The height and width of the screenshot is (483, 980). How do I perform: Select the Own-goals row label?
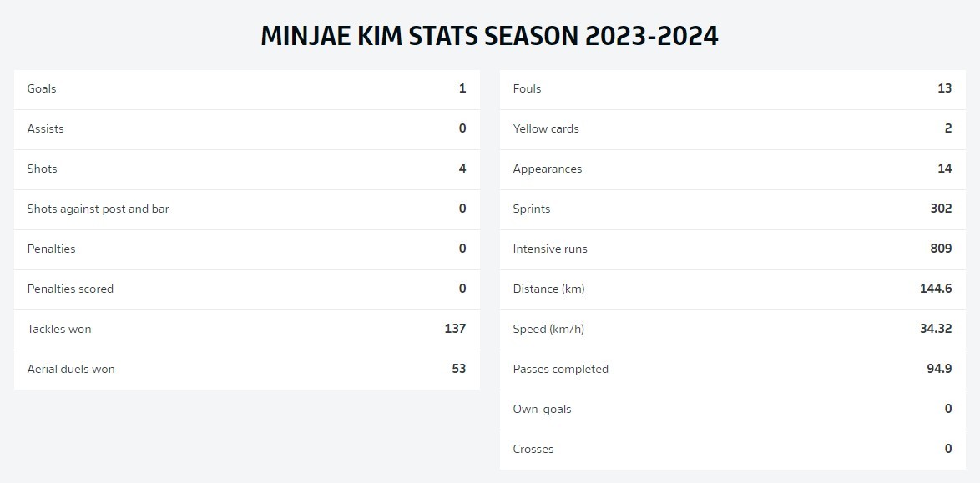(542, 409)
